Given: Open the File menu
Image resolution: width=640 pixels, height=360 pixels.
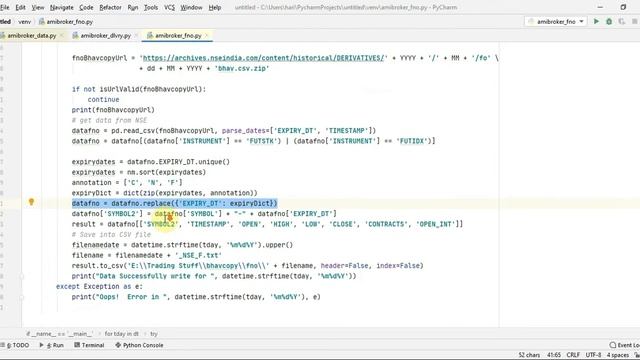Looking at the screenshot, I should click(x=4, y=7).
